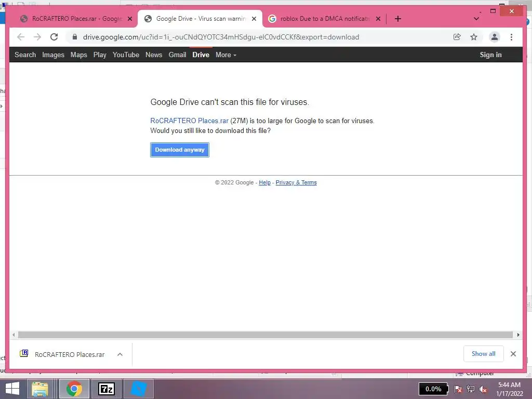Viewport: 532px width, 399px height.
Task: Open 7-Zip from the taskbar
Action: coord(106,389)
